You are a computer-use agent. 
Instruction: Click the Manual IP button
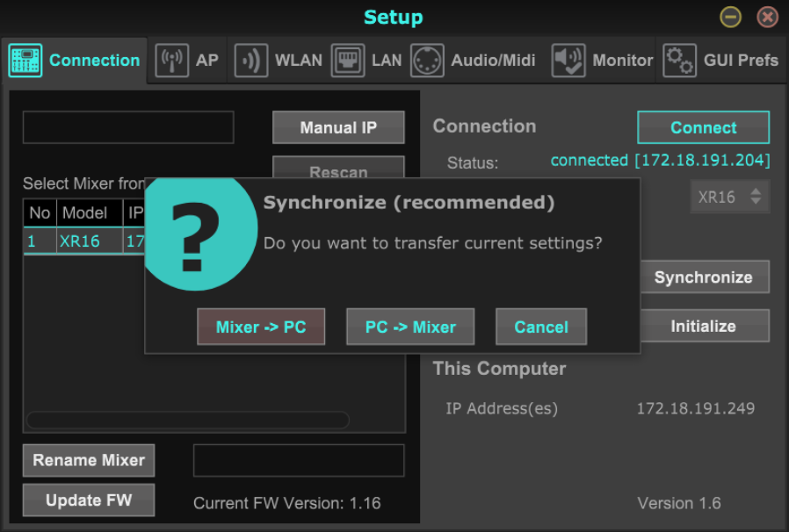[x=338, y=127]
